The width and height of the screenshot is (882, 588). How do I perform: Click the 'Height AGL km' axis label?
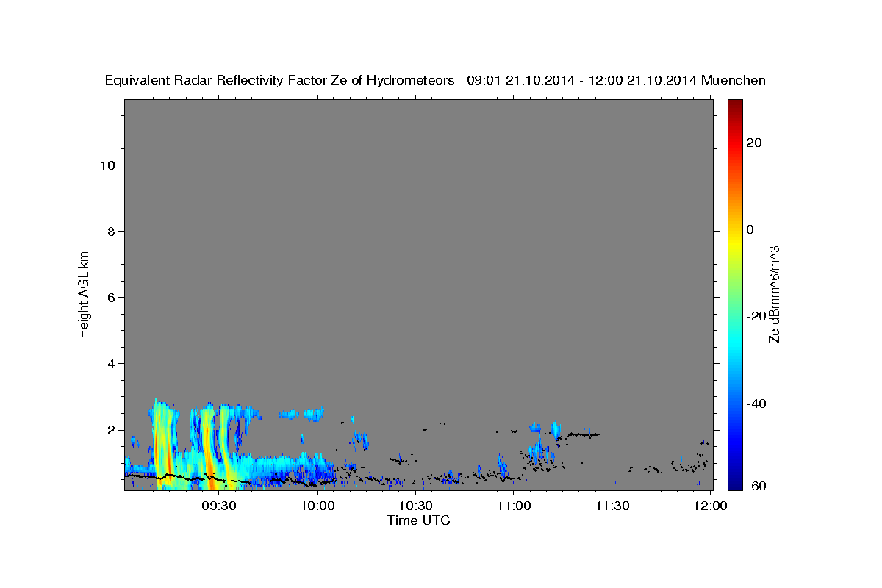tap(84, 293)
